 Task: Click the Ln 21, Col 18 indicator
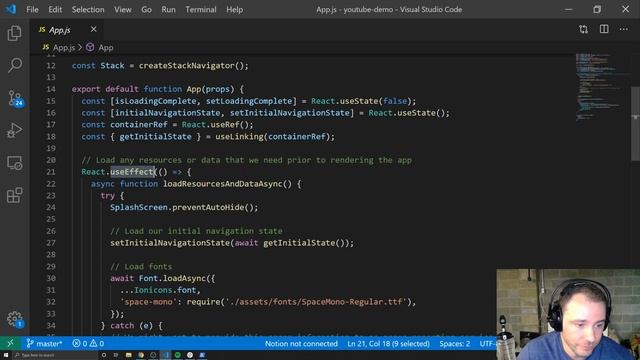389,344
